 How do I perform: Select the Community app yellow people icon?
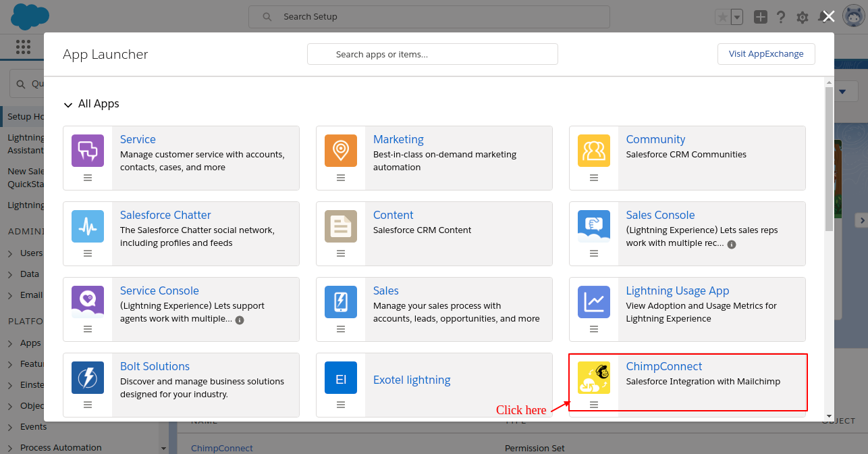[x=593, y=151]
